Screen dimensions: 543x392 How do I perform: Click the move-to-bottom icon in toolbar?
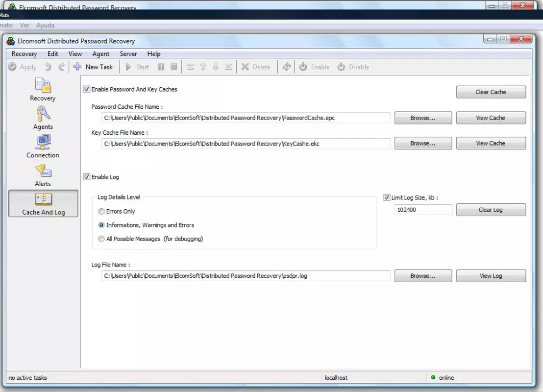(228, 67)
